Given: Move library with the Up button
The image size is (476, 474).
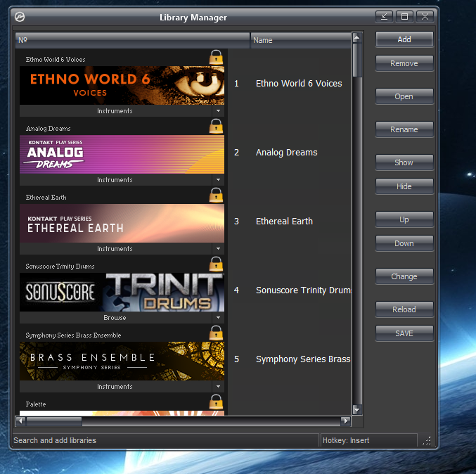Looking at the screenshot, I should [x=404, y=219].
